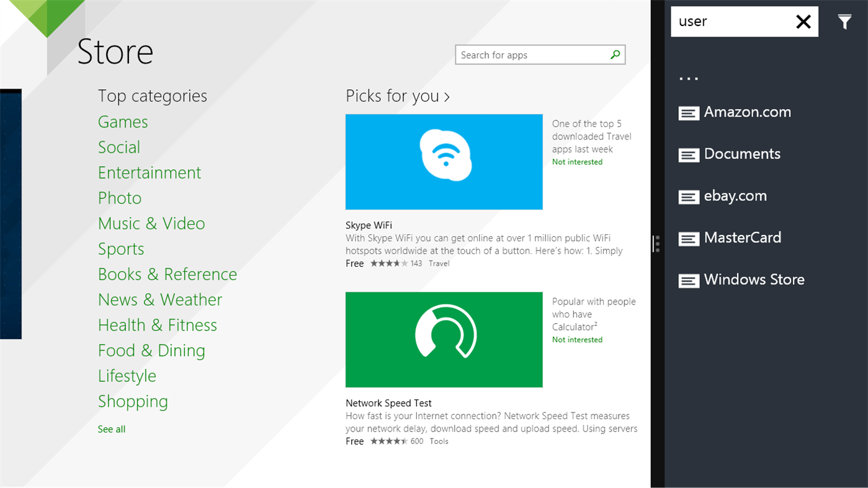Image resolution: width=868 pixels, height=488 pixels.
Task: Click the magnifier icon in Store search
Action: 615,55
